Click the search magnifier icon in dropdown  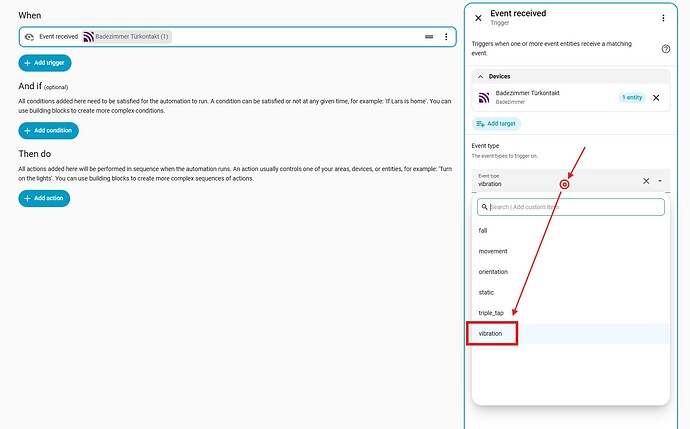click(x=484, y=207)
